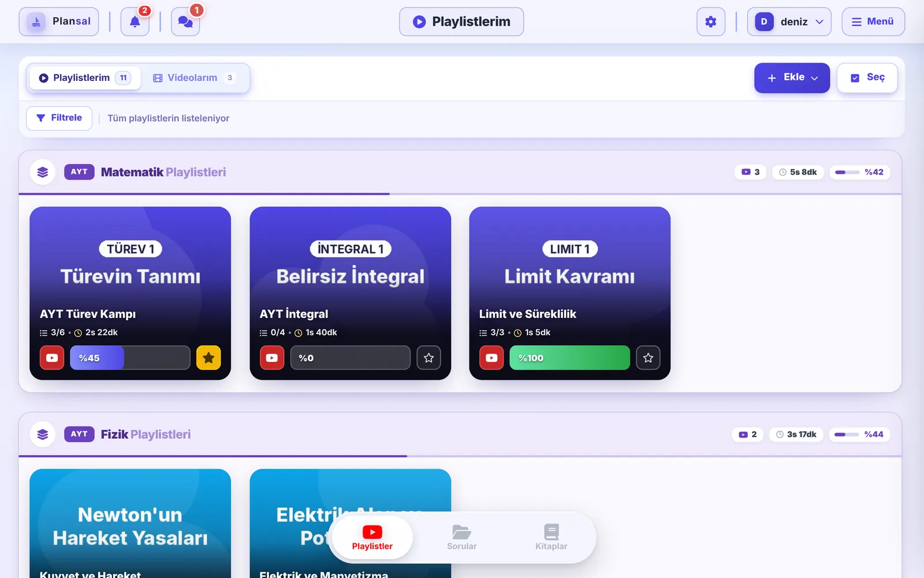Click the Matematik video count badge
Image resolution: width=924 pixels, height=578 pixels.
click(750, 172)
